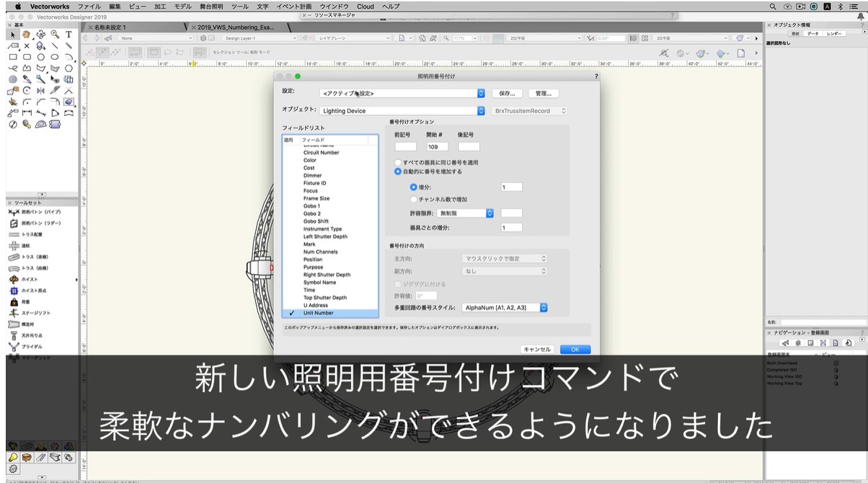The width and height of the screenshot is (868, 483).
Task: Toggle visibility for Both Overhead saved view
Action: click(x=836, y=363)
